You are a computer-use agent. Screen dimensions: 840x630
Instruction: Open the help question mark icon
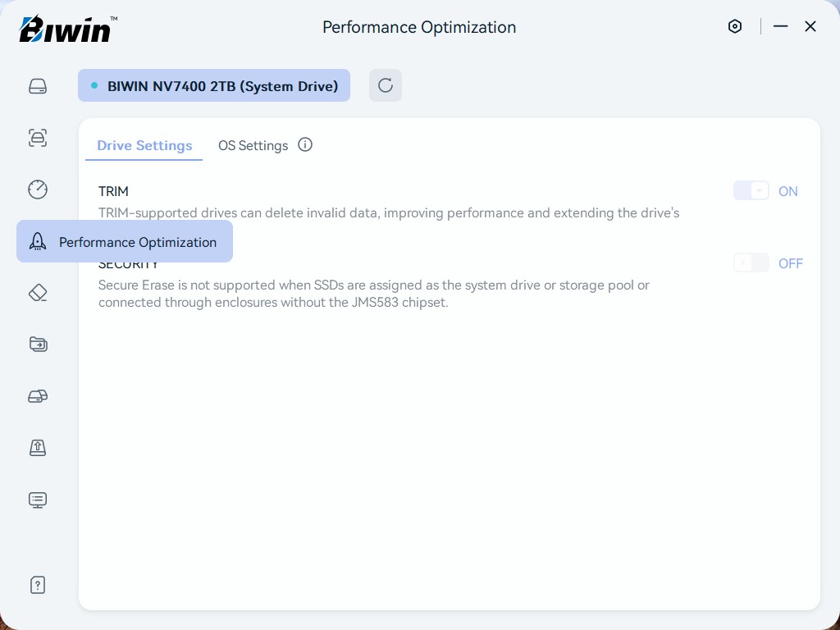[x=38, y=585]
